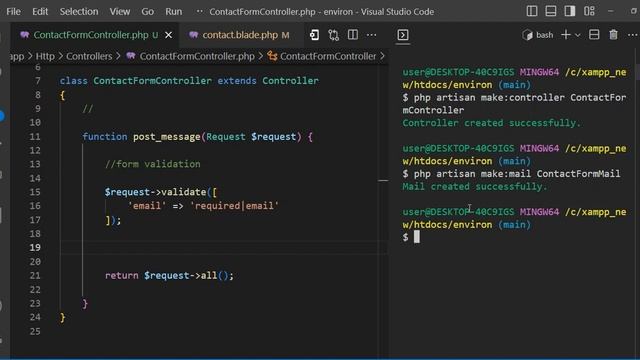Open the Selection menu
The image size is (640, 360).
79,11
